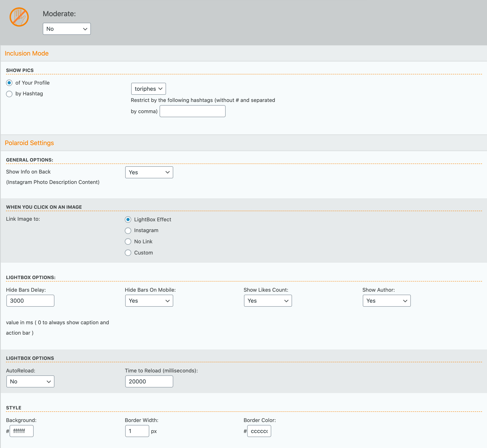Select 'by Hashtag' radio option
The width and height of the screenshot is (487, 448).
point(9,94)
